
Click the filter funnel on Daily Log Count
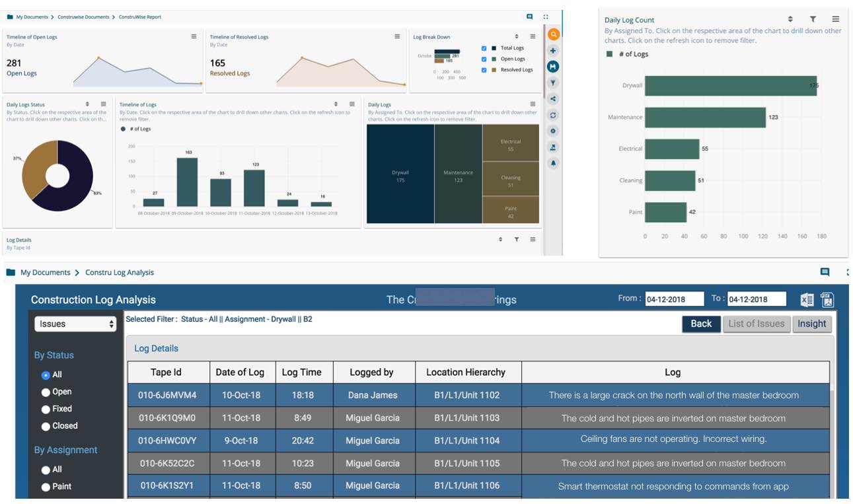pyautogui.click(x=813, y=20)
